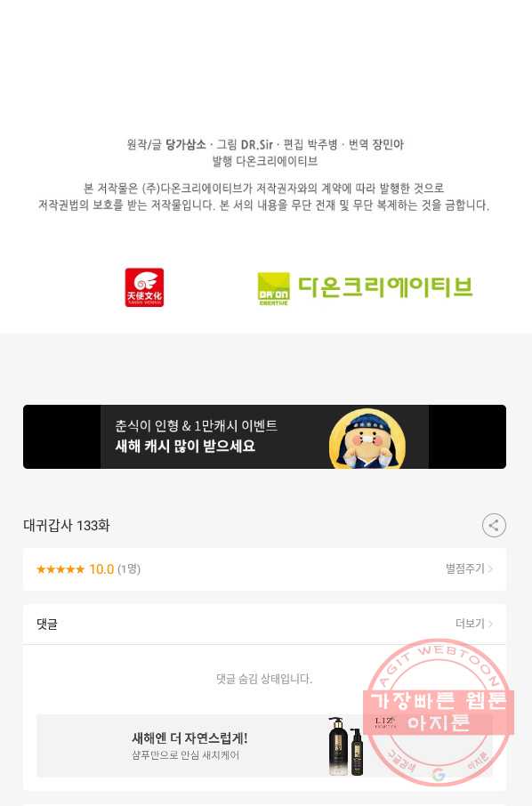Click the 다온크리에이티브 green text logo
The width and height of the screenshot is (532, 806).
point(385,286)
